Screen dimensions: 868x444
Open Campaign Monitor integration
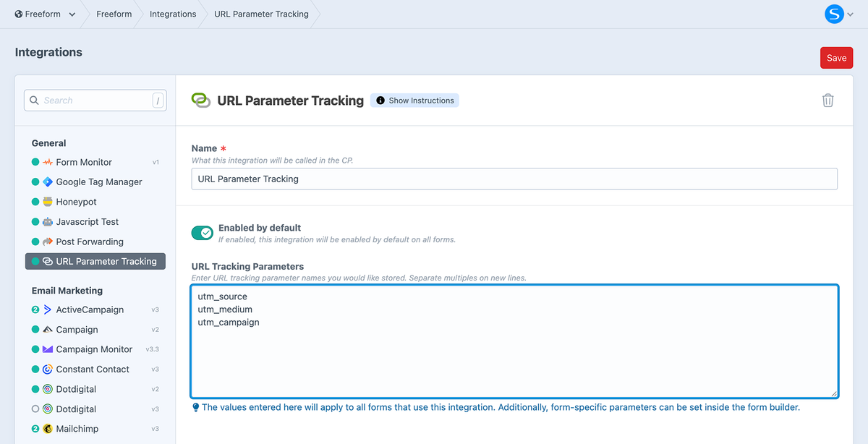(x=95, y=349)
